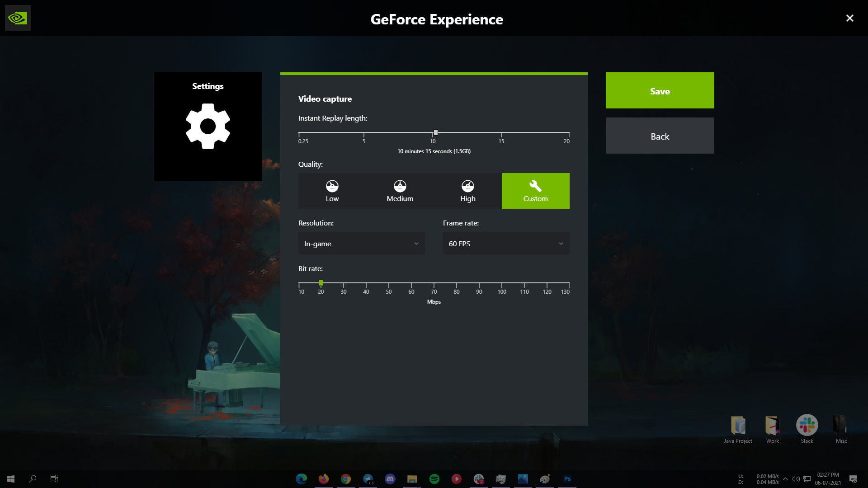Select the Medium quality preset
Image resolution: width=868 pixels, height=488 pixels.
point(400,191)
